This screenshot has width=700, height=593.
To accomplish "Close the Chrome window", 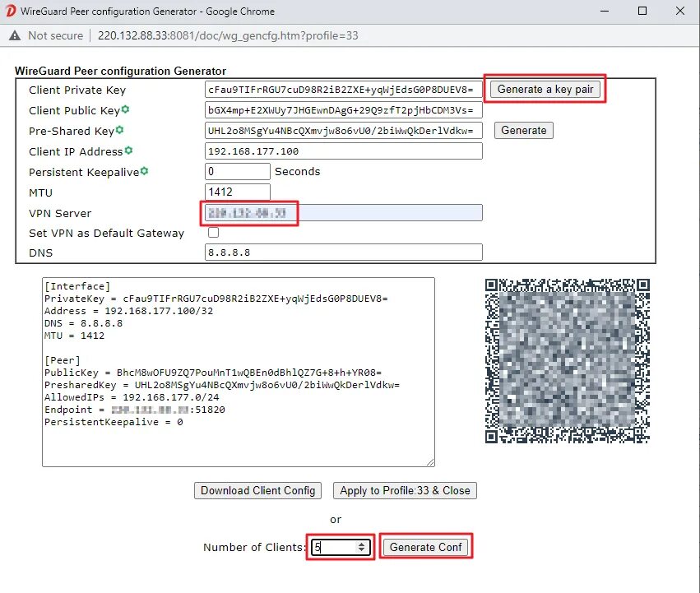I will [680, 11].
